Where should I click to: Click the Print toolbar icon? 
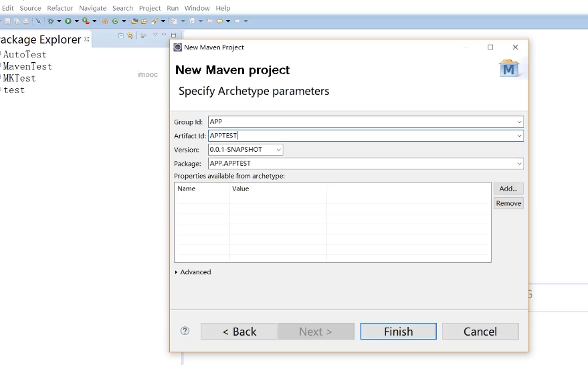26,21
